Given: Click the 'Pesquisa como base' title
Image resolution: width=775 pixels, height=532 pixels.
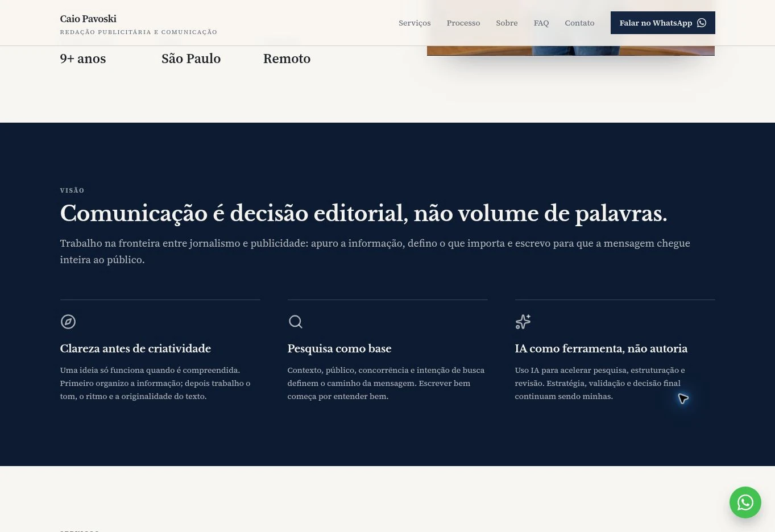Looking at the screenshot, I should coord(339,348).
